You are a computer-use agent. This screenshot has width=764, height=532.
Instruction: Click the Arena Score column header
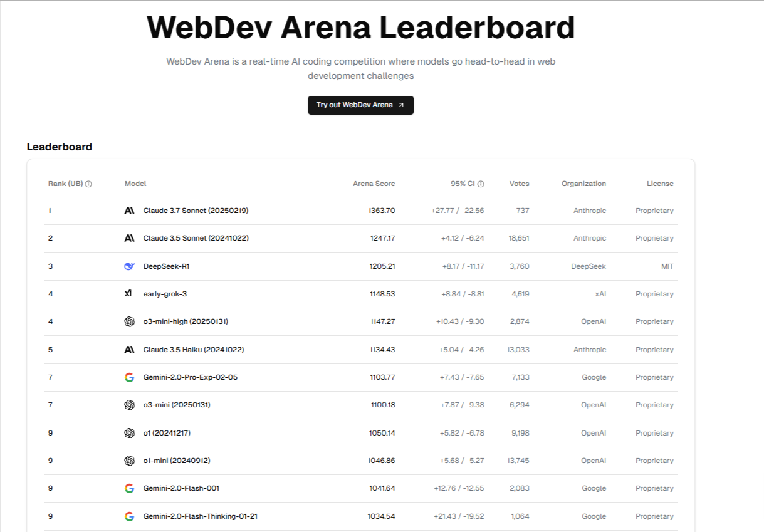tap(374, 184)
